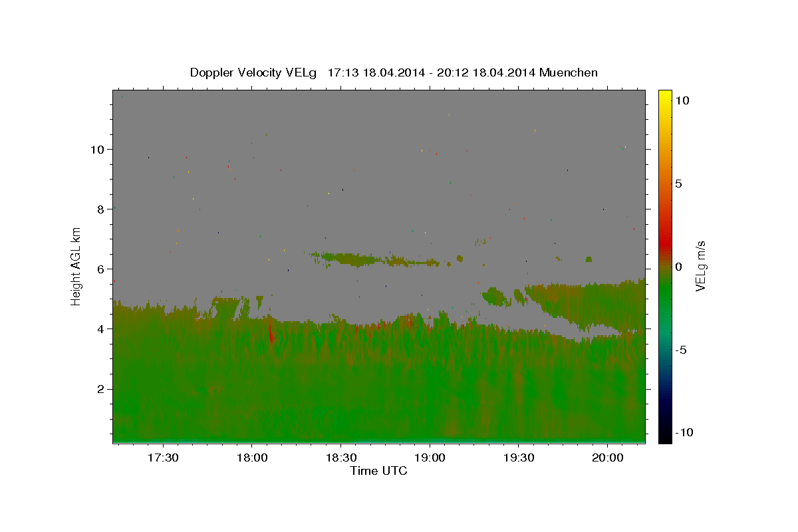Click the height axis label 2
The image size is (798, 532).
click(x=101, y=388)
